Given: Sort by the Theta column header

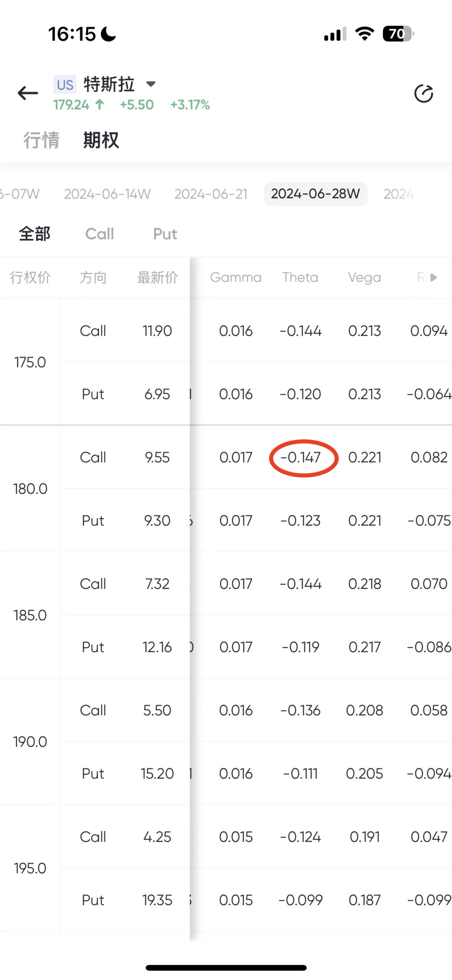Looking at the screenshot, I should pyautogui.click(x=300, y=277).
